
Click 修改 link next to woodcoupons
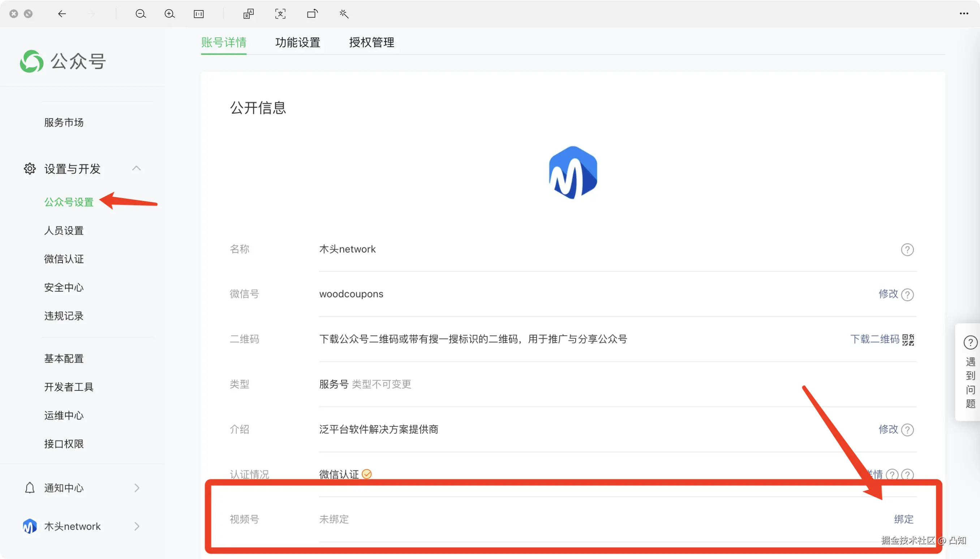coord(888,294)
